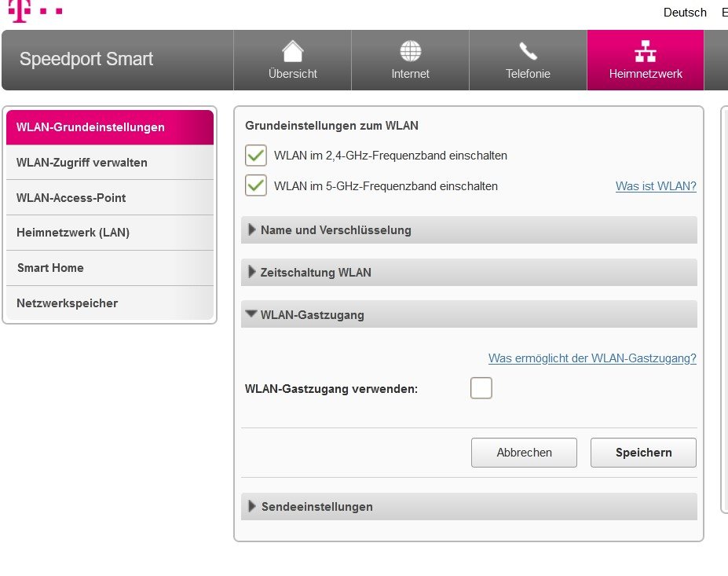The image size is (728, 576).
Task: Collapse the WLAN-Gastzugang section
Action: coord(469,314)
